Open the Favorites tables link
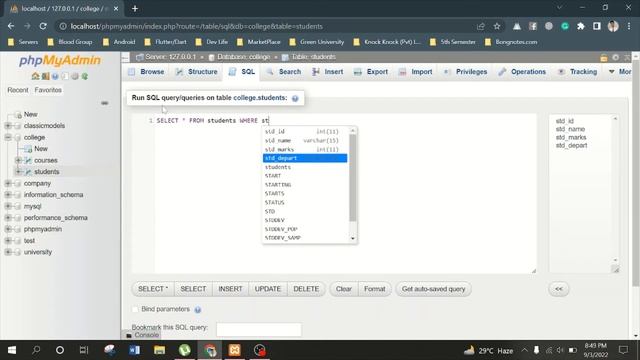Viewport: 640px width, 360px height. pyautogui.click(x=48, y=90)
